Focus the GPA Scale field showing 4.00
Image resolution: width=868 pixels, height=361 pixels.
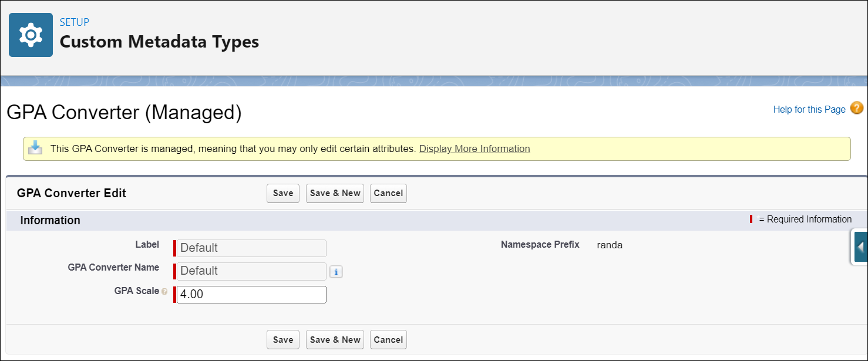click(251, 295)
